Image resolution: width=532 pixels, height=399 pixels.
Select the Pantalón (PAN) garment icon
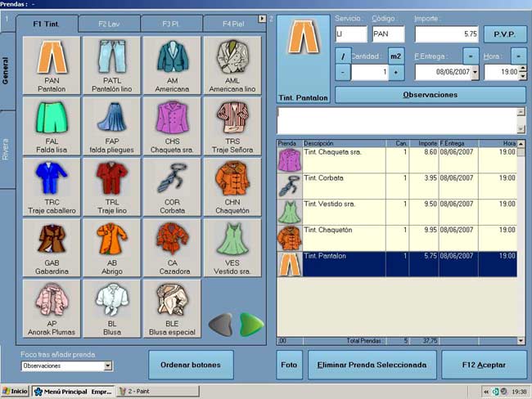coord(53,65)
